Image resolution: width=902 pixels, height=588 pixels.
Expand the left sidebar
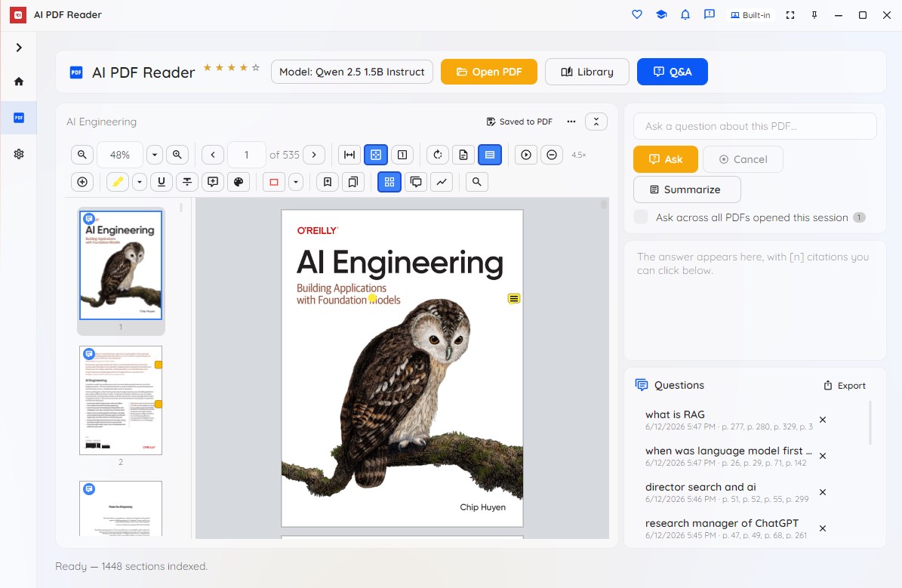click(18, 48)
